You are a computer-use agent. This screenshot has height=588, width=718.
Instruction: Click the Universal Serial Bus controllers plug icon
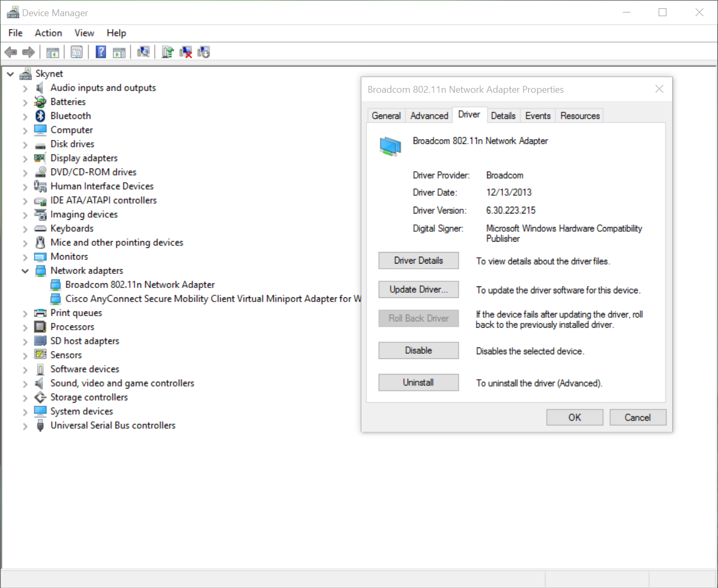click(40, 425)
